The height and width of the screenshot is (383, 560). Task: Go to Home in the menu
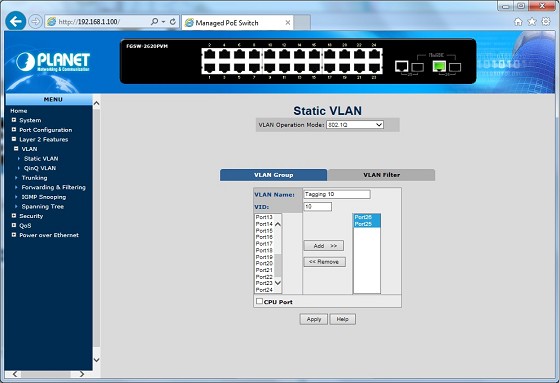pyautogui.click(x=19, y=111)
